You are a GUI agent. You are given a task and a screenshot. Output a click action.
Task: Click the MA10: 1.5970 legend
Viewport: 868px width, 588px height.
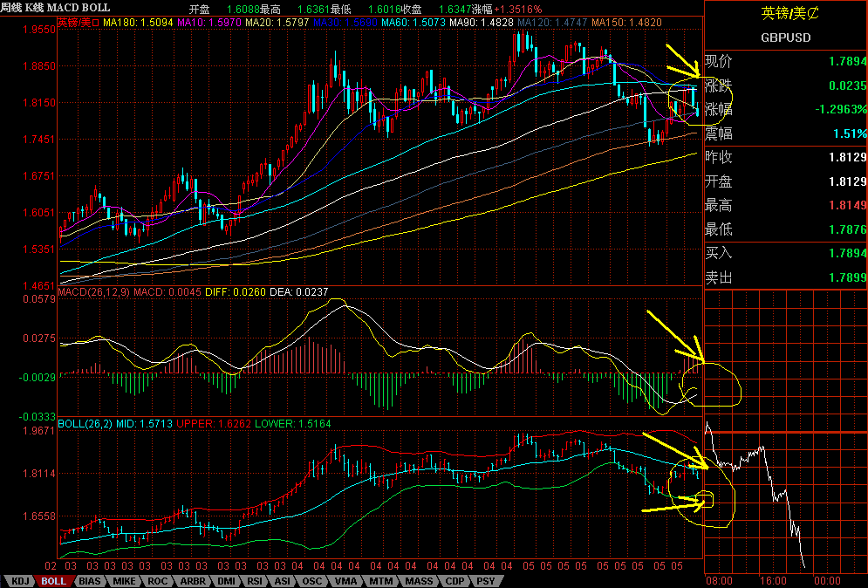(x=210, y=23)
